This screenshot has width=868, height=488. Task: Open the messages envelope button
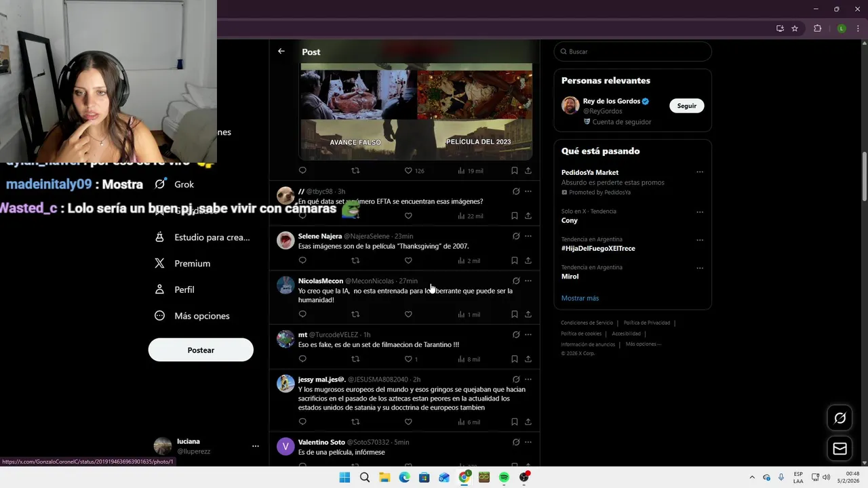[x=840, y=449]
